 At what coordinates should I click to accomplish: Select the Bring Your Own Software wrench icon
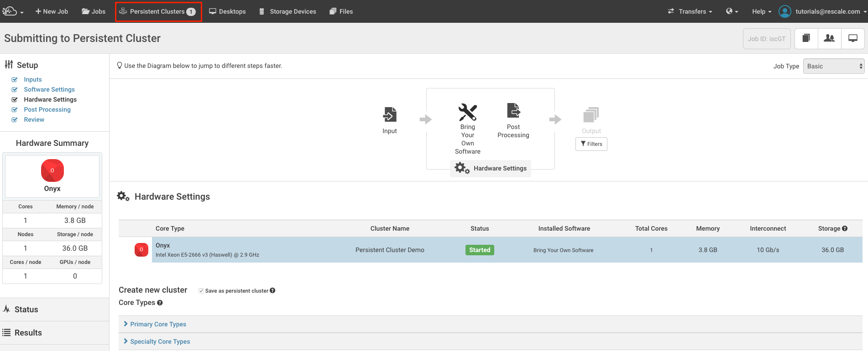click(x=467, y=112)
